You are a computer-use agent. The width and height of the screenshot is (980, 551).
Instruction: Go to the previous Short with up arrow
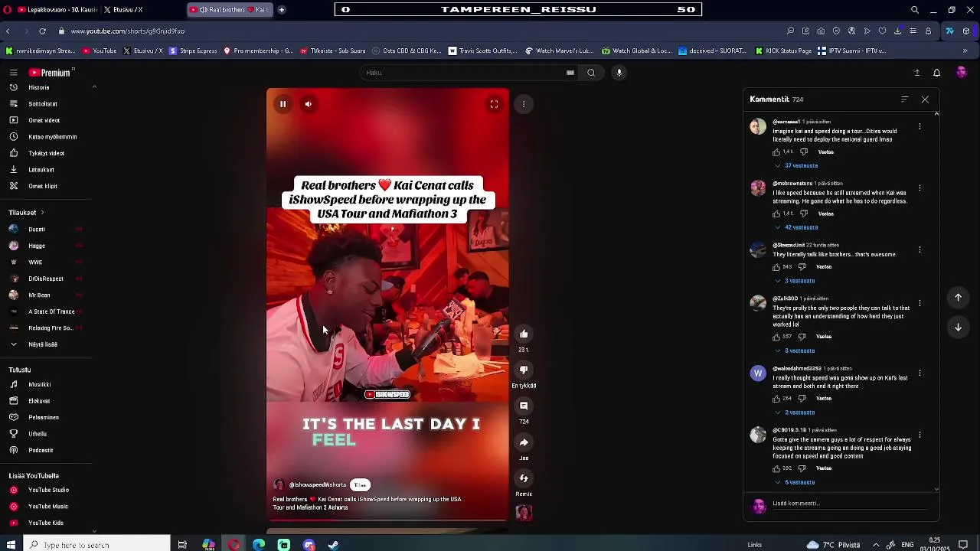[x=958, y=298]
